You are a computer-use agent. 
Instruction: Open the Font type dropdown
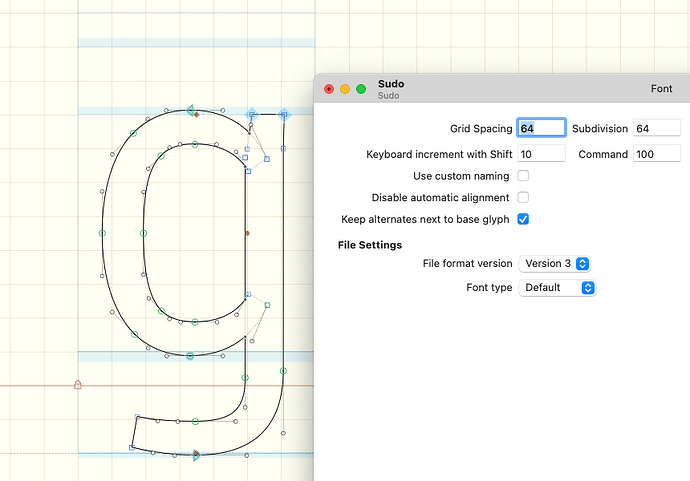click(x=558, y=288)
